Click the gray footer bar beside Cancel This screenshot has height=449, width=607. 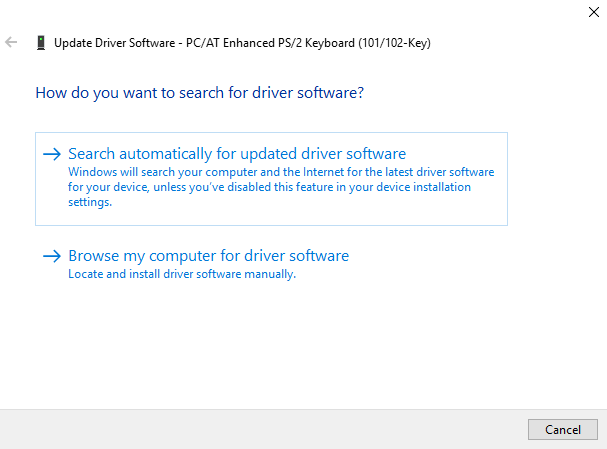click(x=263, y=429)
